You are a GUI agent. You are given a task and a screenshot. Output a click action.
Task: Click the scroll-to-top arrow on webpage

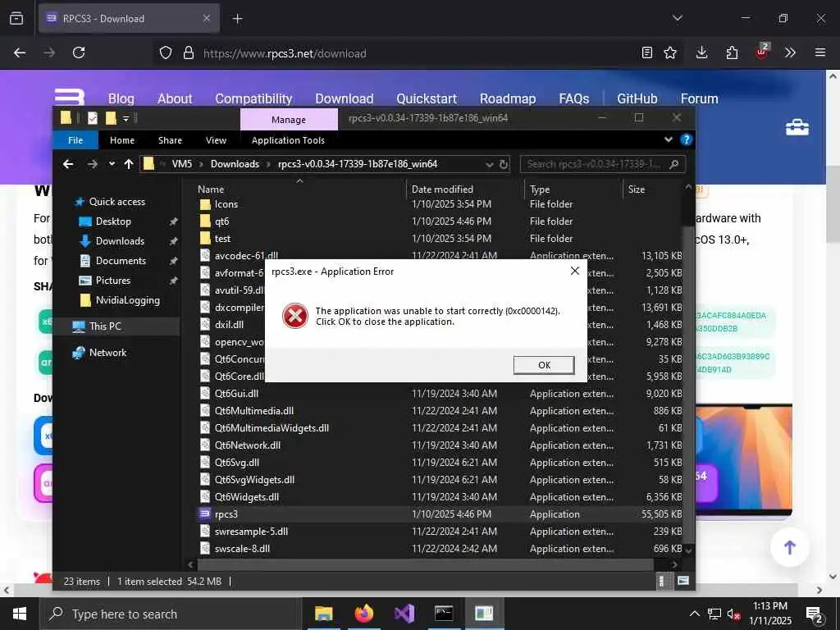click(x=790, y=547)
